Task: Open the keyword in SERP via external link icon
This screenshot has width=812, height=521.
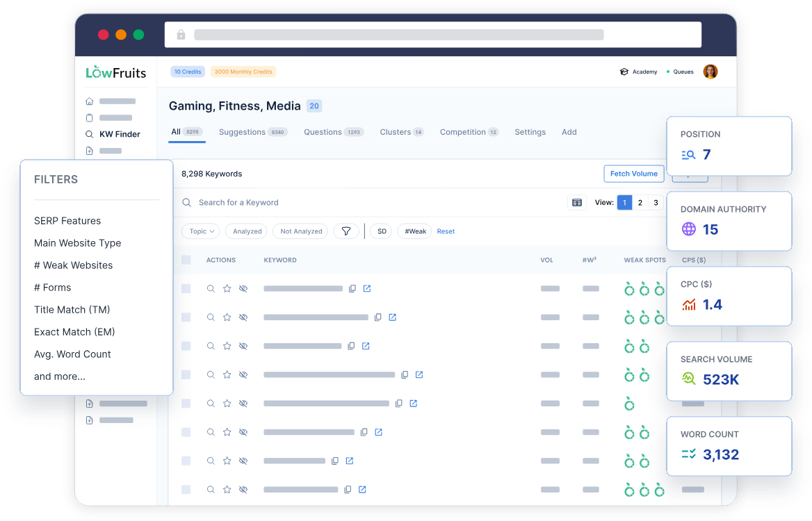Action: [x=367, y=288]
